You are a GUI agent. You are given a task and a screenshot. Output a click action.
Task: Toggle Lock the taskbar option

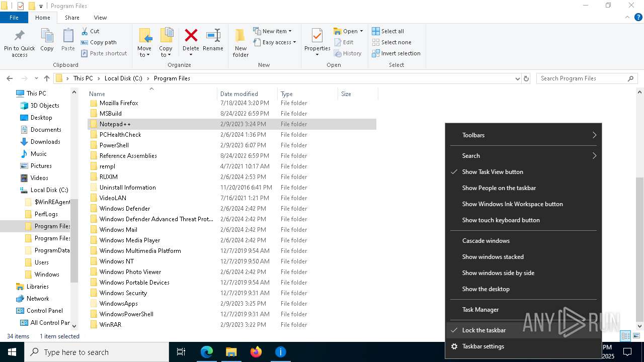[523, 330]
